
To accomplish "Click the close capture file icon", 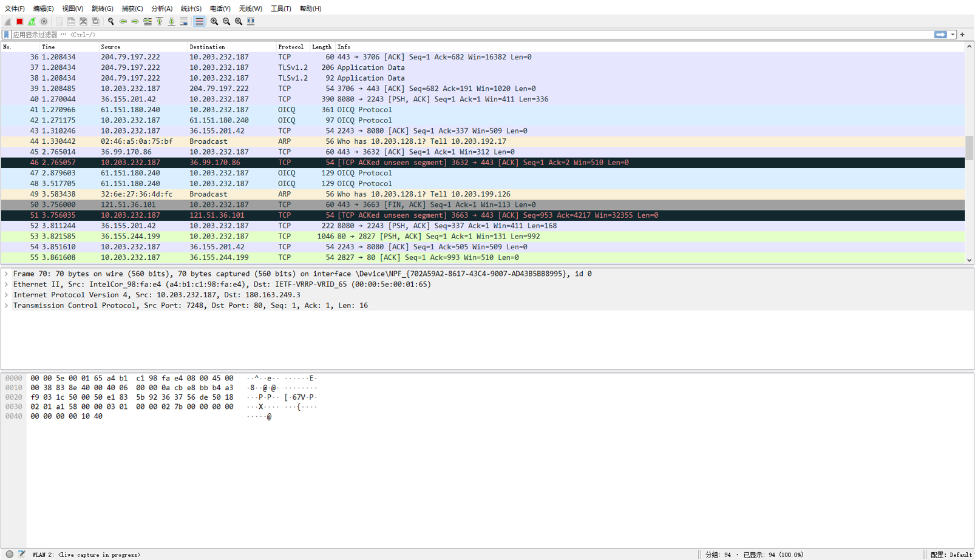I will point(83,21).
